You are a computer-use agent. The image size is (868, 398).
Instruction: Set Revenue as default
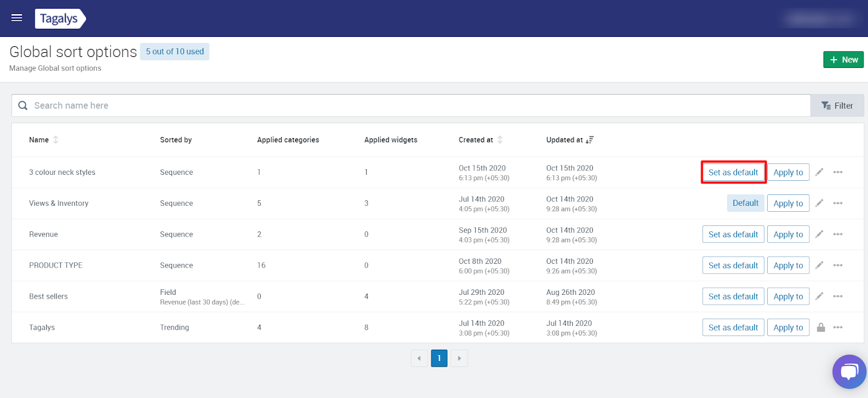click(733, 234)
